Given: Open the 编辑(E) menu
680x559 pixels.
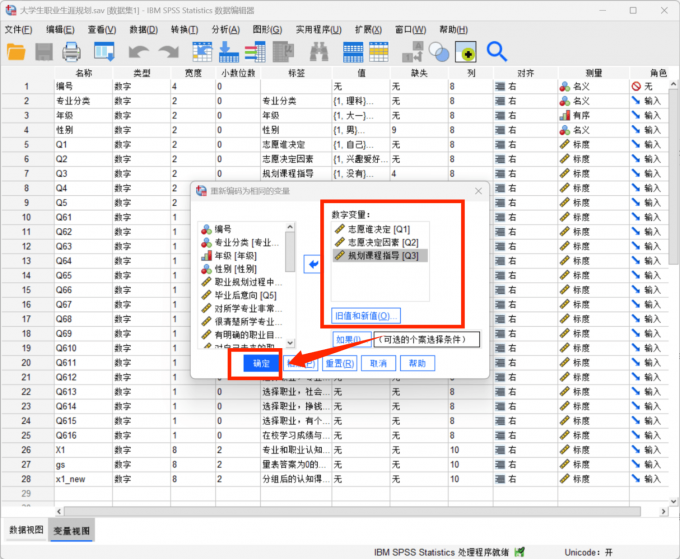Looking at the screenshot, I should pos(60,30).
